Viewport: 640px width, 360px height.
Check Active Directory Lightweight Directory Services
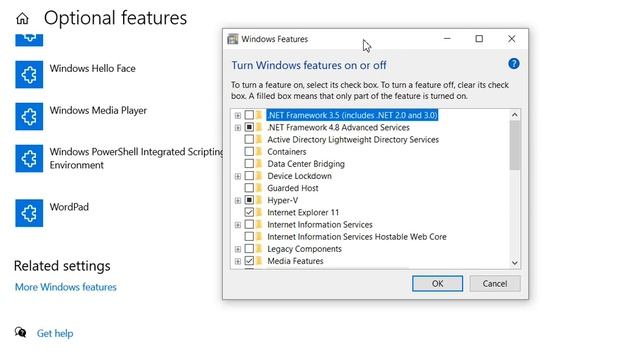tap(249, 139)
